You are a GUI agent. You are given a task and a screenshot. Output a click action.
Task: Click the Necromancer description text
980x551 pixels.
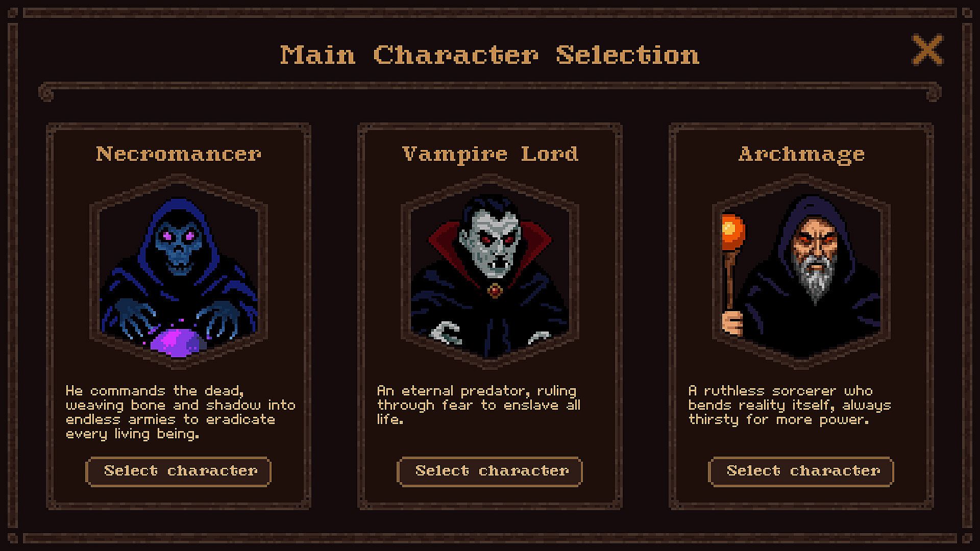(181, 412)
